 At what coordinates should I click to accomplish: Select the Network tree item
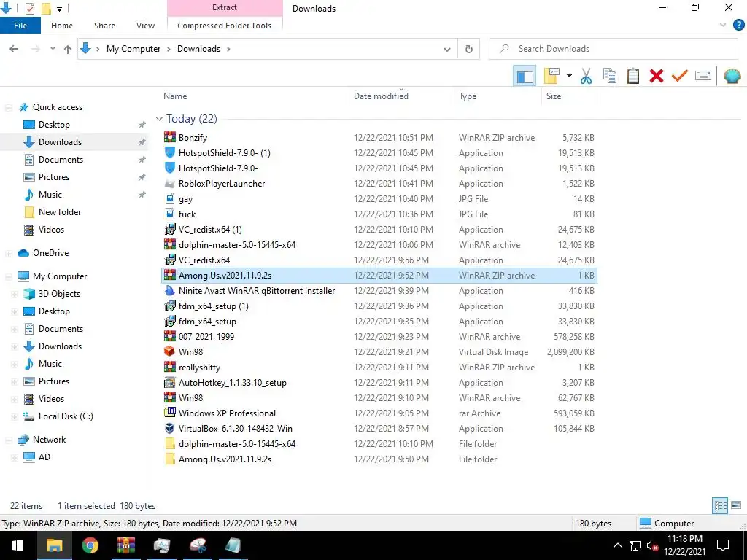coord(49,440)
